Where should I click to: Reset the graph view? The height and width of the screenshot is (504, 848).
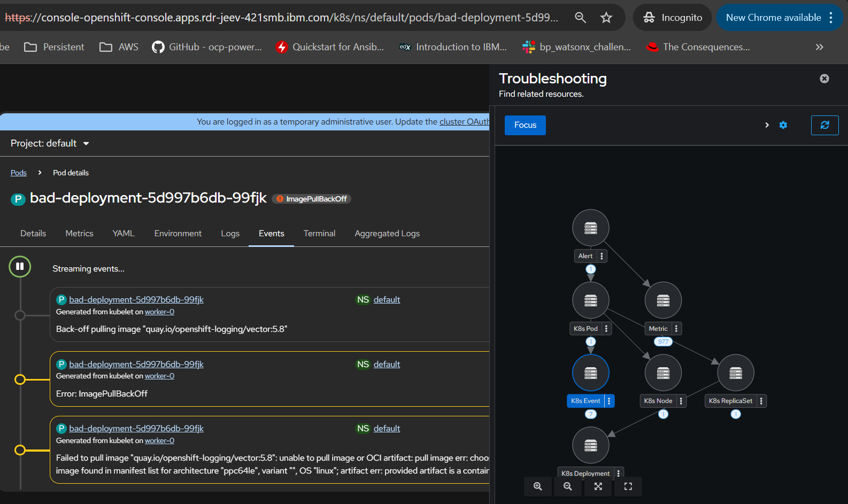pyautogui.click(x=628, y=486)
